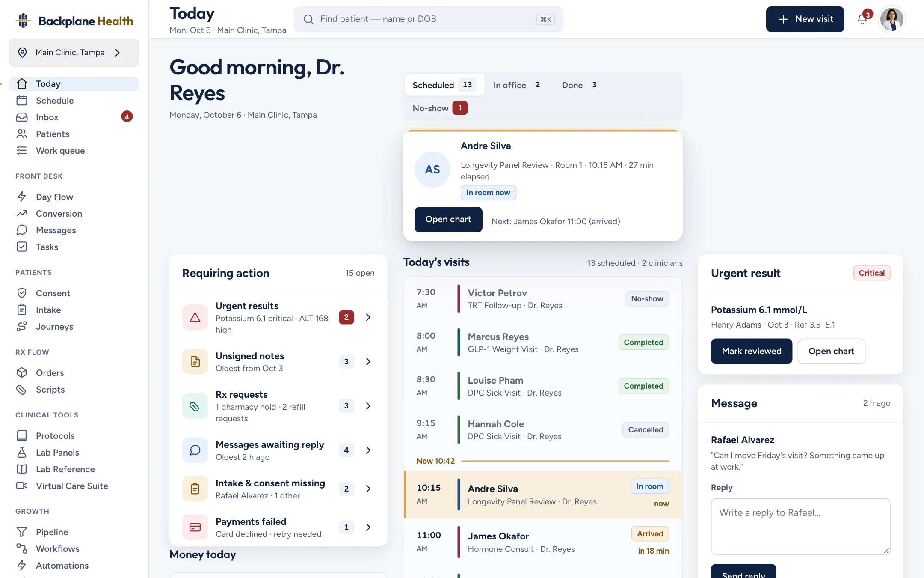Click the Schedule calendar icon in sidebar

[x=22, y=101]
